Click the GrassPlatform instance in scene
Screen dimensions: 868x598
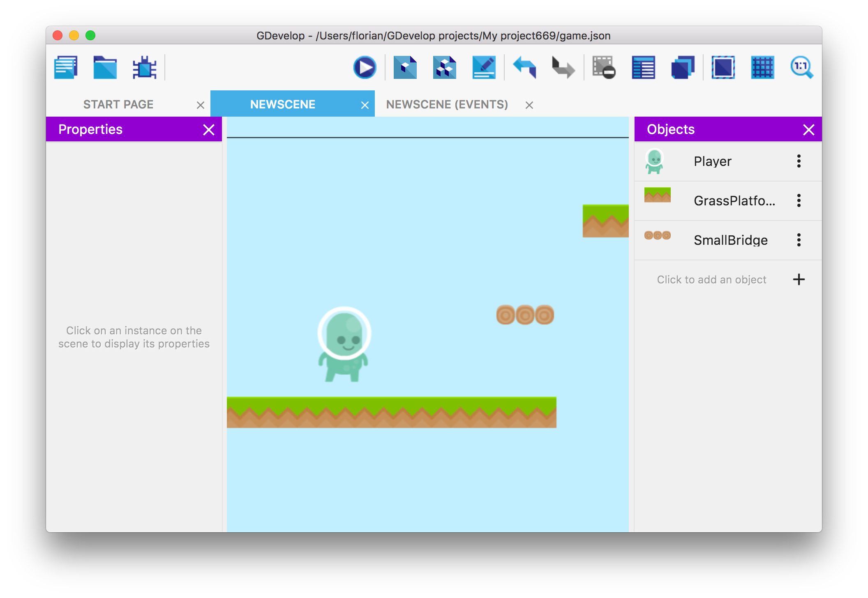[x=392, y=412]
